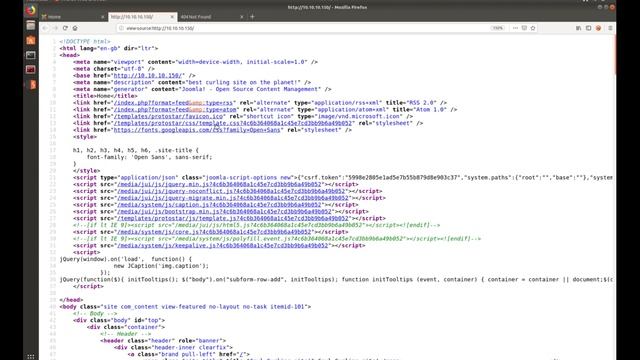The width and height of the screenshot is (640, 360).
Task: Click the csrf.token value in the JSON script
Action: coord(404,178)
